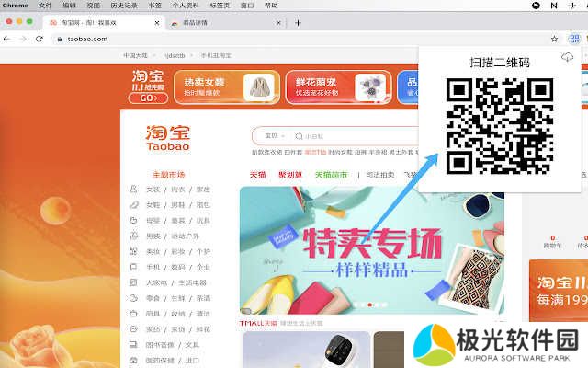
Task: Click the Taobao logo
Action: 166,138
